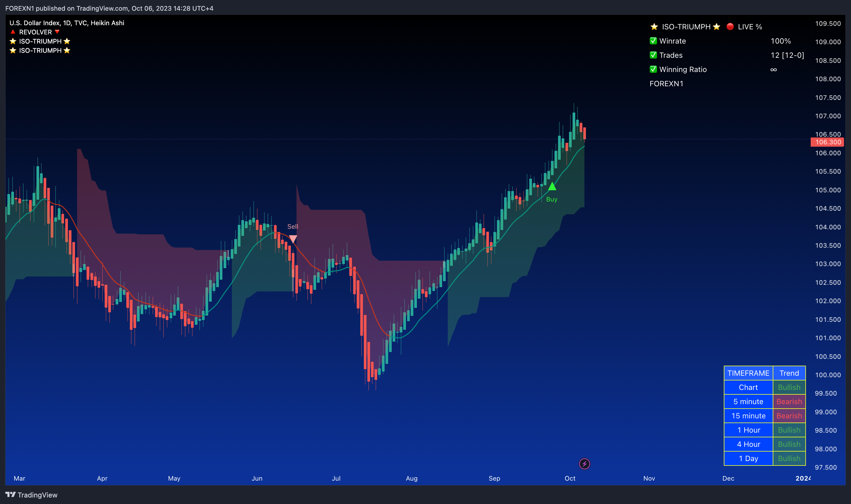Click the TIMEFRAME table header cell
The image size is (851, 504).
(748, 373)
